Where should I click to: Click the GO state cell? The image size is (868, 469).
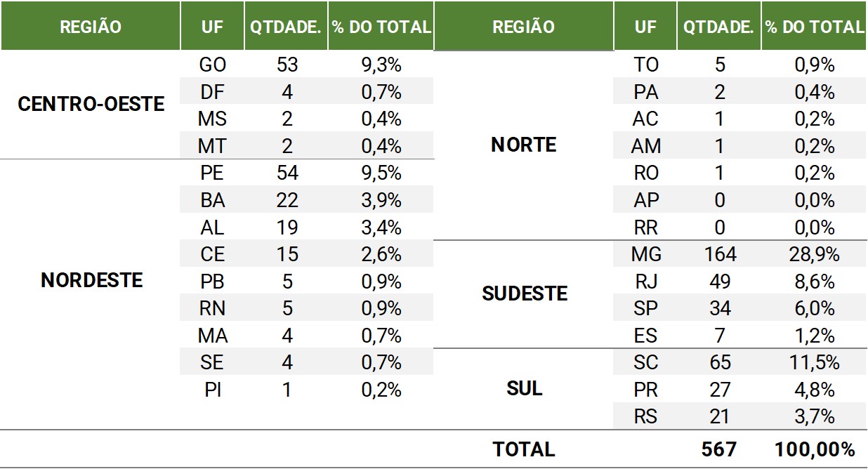coord(213,65)
